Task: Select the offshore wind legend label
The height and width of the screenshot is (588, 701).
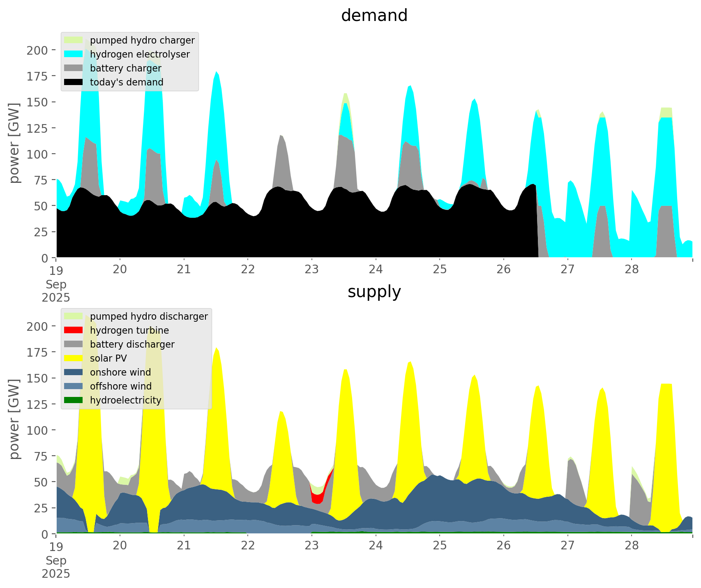Action: (x=121, y=386)
